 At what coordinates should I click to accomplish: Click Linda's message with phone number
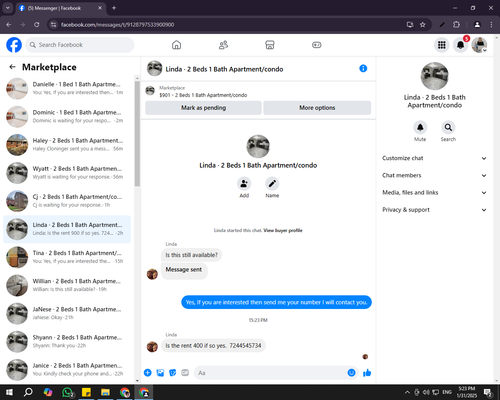click(213, 346)
